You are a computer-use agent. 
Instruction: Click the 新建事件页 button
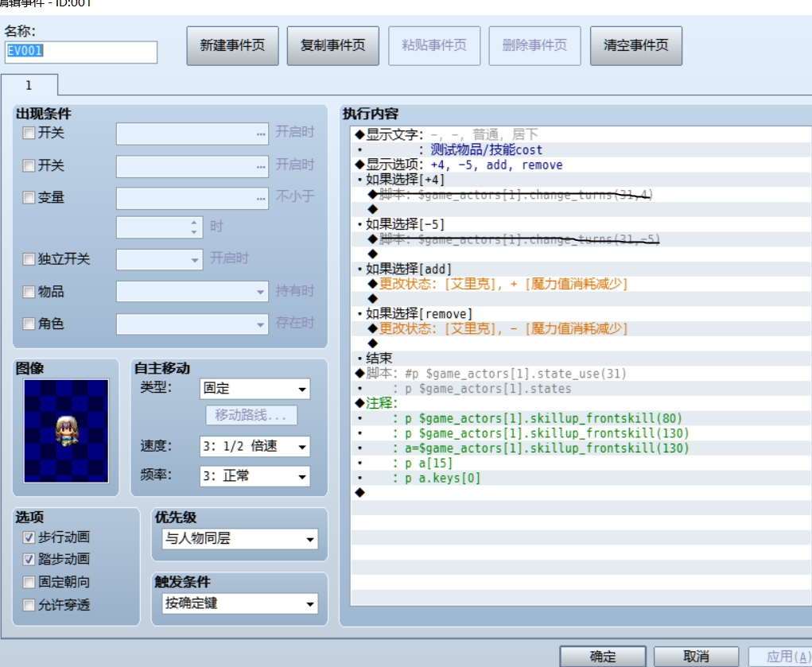pos(232,45)
